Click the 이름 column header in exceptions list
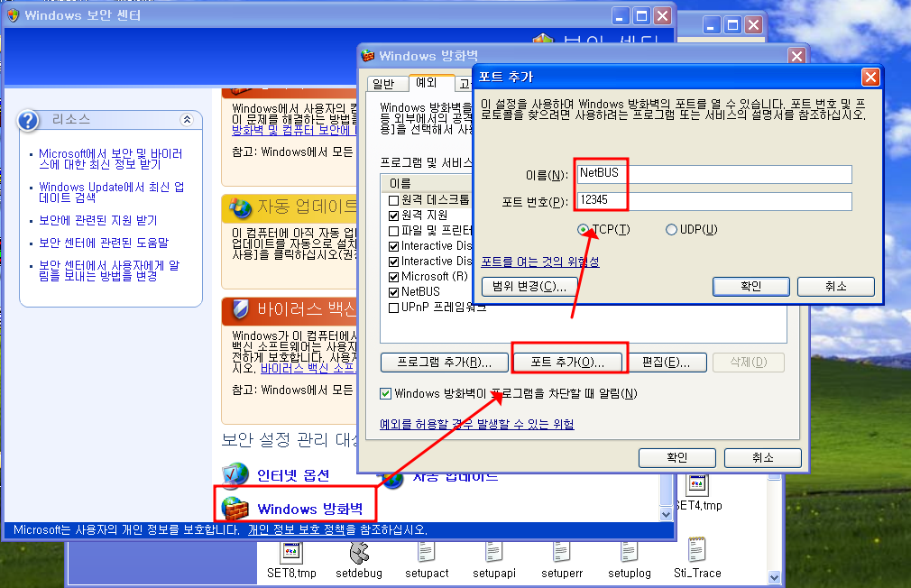Screen dimensions: 911x588 click(427, 184)
